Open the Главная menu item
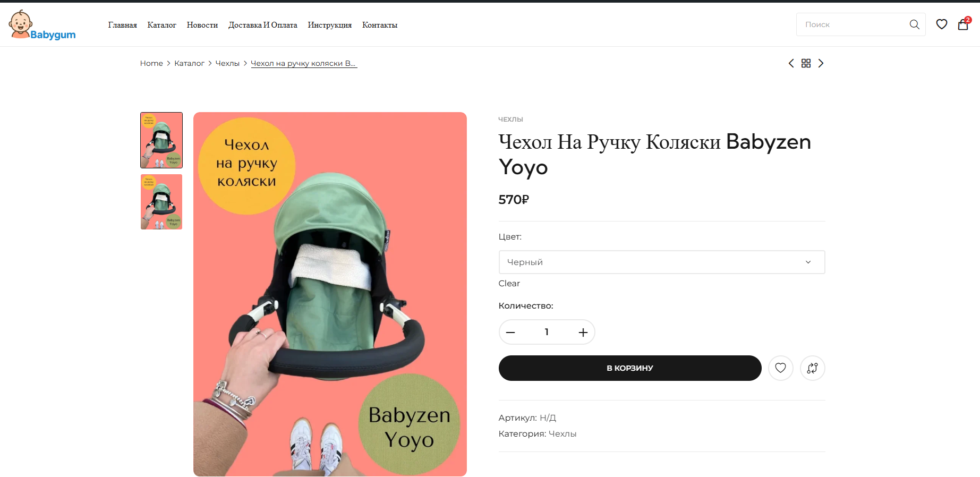Image resolution: width=980 pixels, height=477 pixels. point(123,25)
